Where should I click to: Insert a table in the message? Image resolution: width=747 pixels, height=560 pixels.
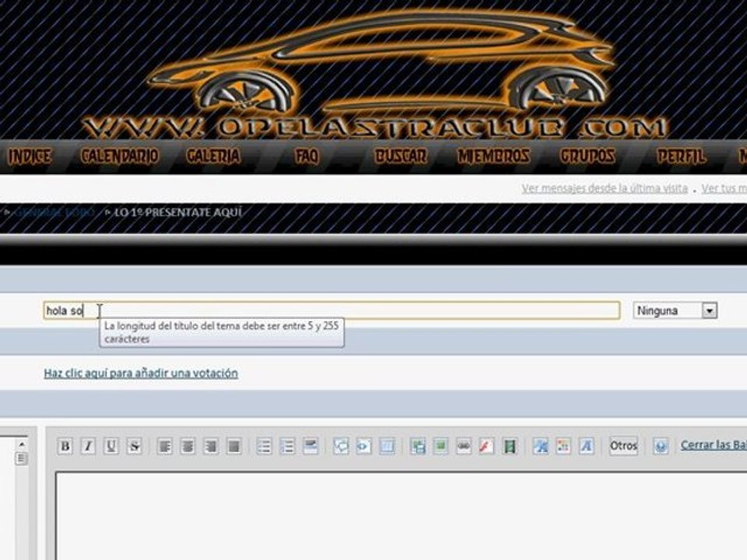click(387, 446)
